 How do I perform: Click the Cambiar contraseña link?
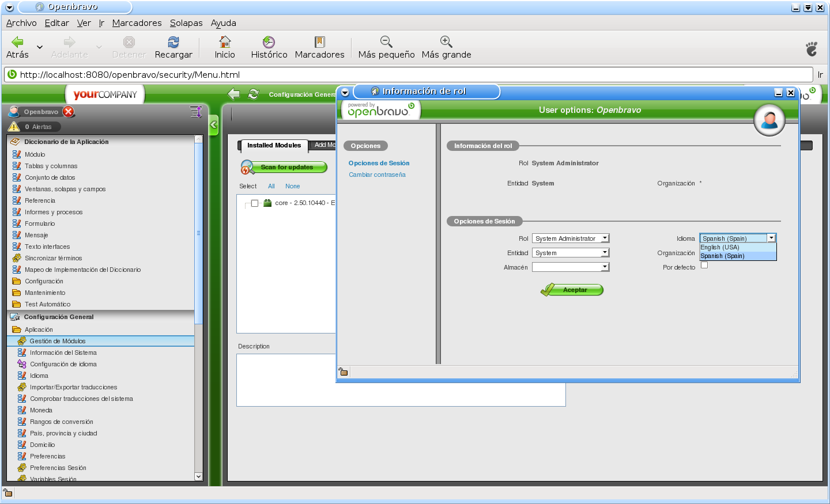coord(377,175)
